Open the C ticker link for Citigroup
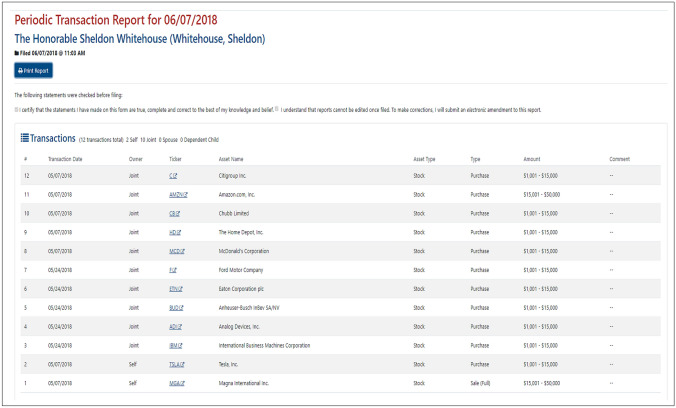Image resolution: width=676 pixels, height=408 pixels. [x=173, y=176]
